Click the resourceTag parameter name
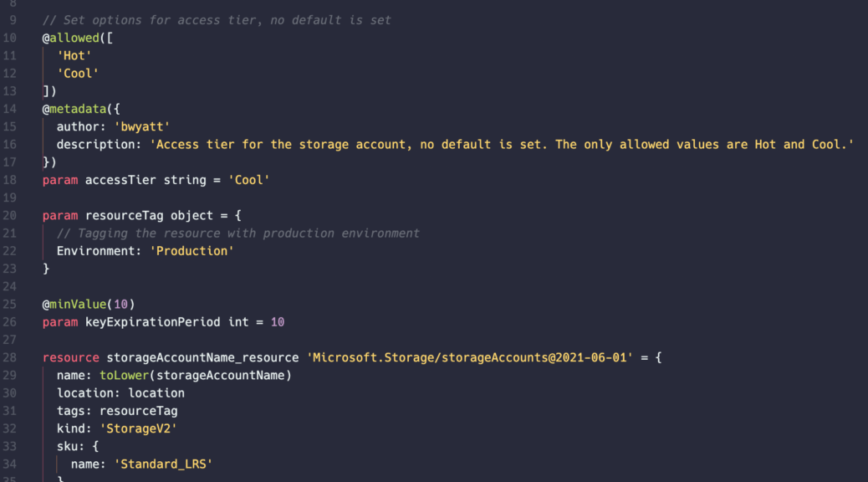The image size is (868, 482). click(x=124, y=216)
